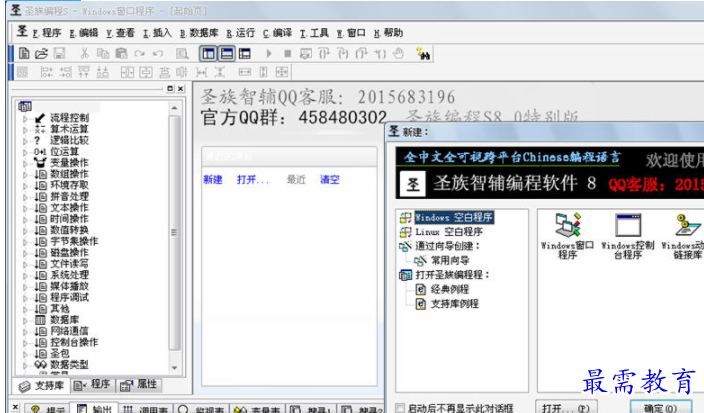Click the 新建 link on start page

[x=213, y=180]
